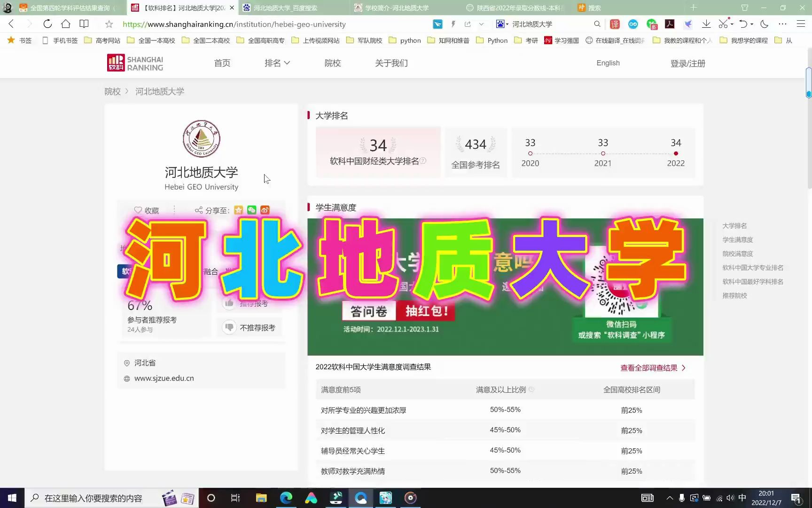Click the magnifier search icon in toolbar
This screenshot has width=812, height=508.
597,24
